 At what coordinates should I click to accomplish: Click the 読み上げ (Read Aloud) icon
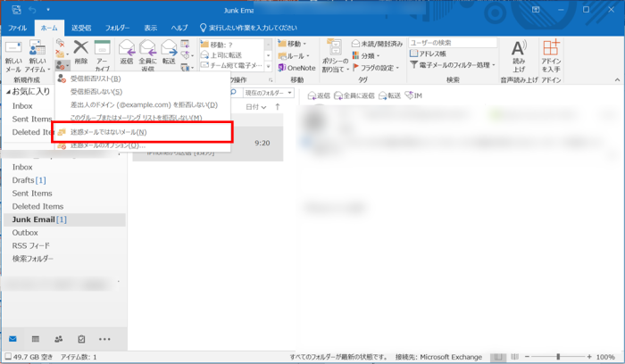[519, 55]
